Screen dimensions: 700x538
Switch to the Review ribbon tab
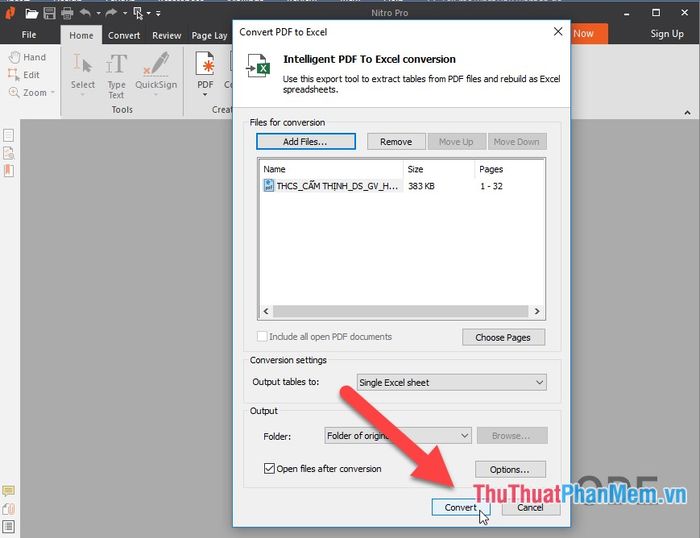167,35
